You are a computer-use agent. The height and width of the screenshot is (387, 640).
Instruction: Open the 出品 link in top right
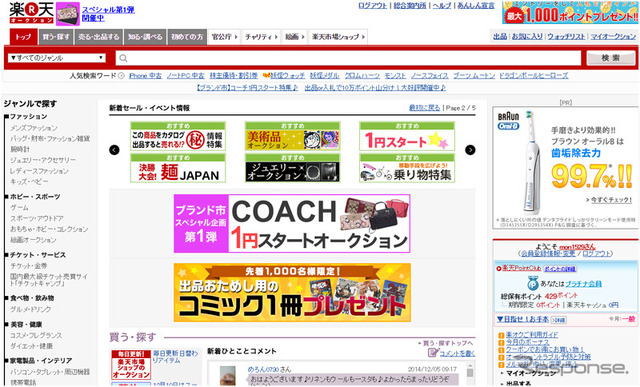500,36
